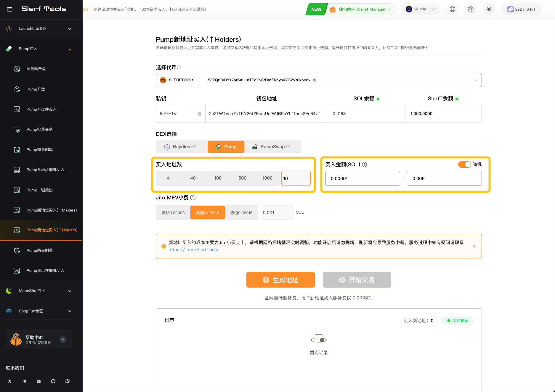This screenshot has height=392, width=555.
Task: Open Pump新地址买入(↑Makers) sidebar item
Action: [41, 210]
